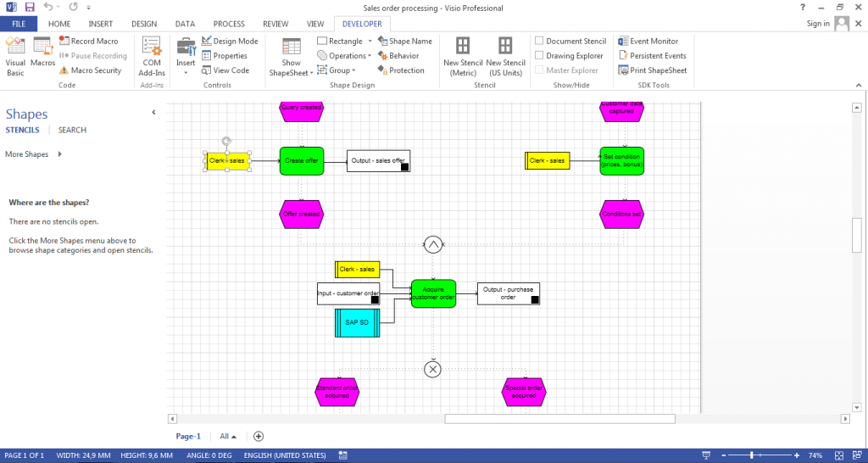
Task: Start Record Macro
Action: 88,41
